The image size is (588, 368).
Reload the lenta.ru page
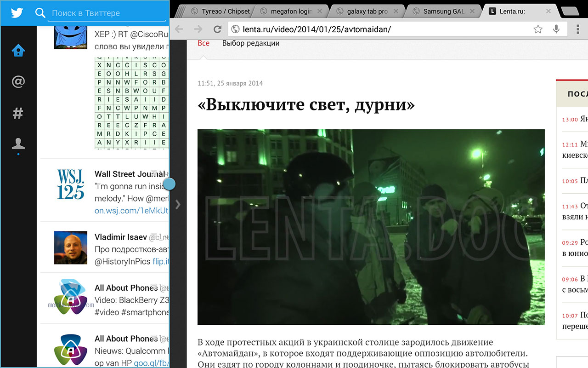[x=218, y=29]
